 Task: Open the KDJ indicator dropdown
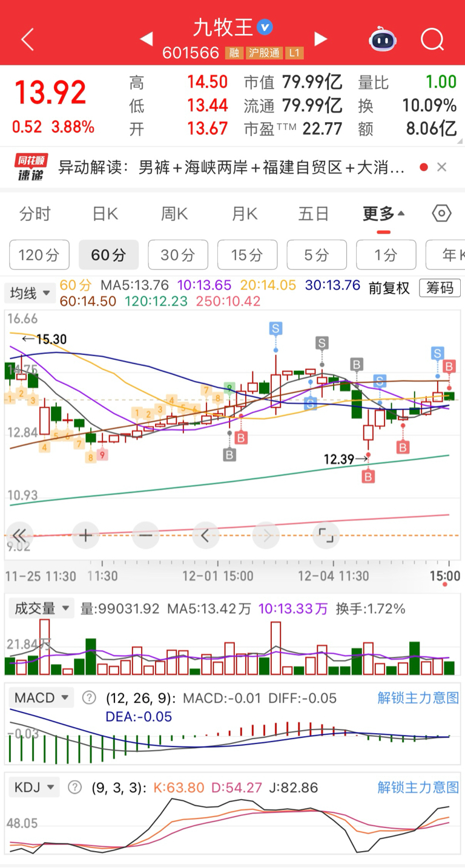click(x=34, y=788)
